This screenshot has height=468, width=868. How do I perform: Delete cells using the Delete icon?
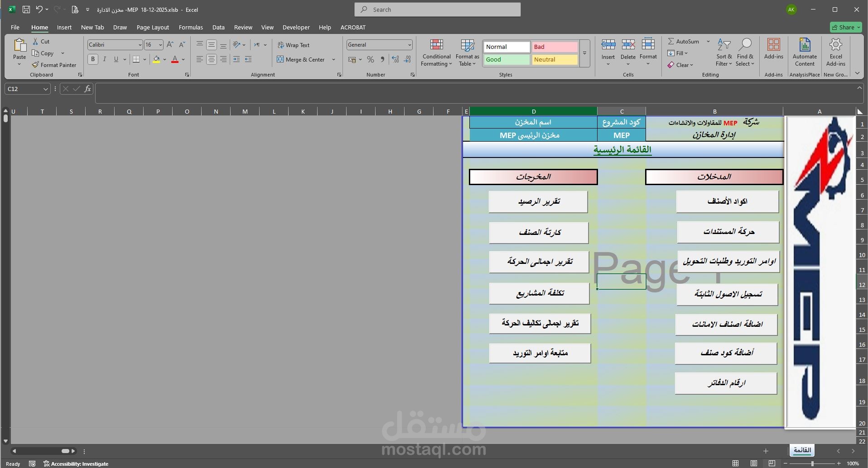pos(628,44)
